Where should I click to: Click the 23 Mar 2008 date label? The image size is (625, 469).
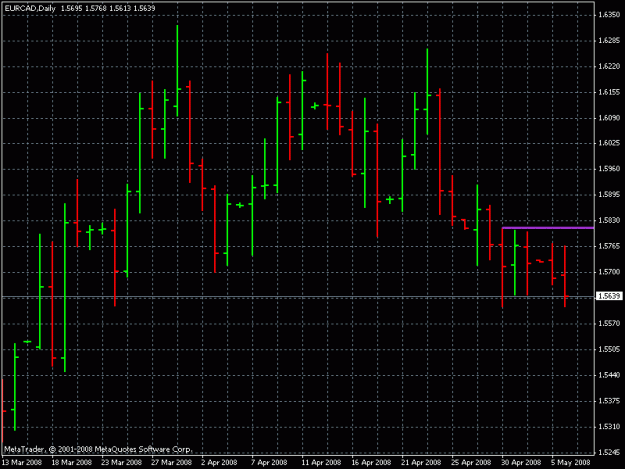(122, 463)
